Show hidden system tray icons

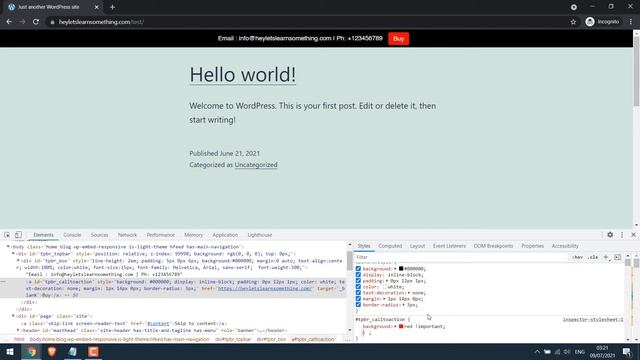(x=537, y=352)
